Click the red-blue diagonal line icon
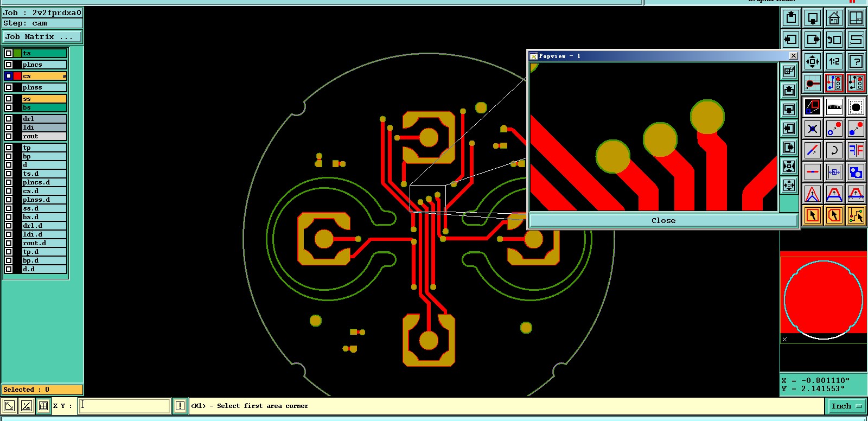Image resolution: width=868 pixels, height=421 pixels. [813, 150]
